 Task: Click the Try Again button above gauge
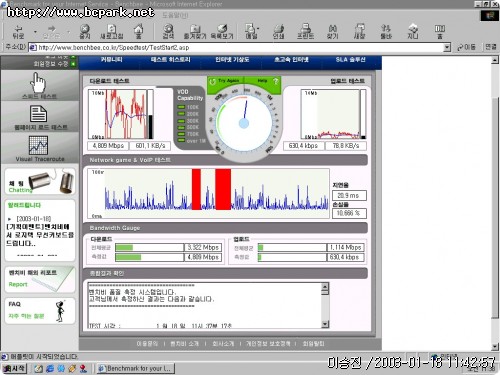(x=225, y=81)
